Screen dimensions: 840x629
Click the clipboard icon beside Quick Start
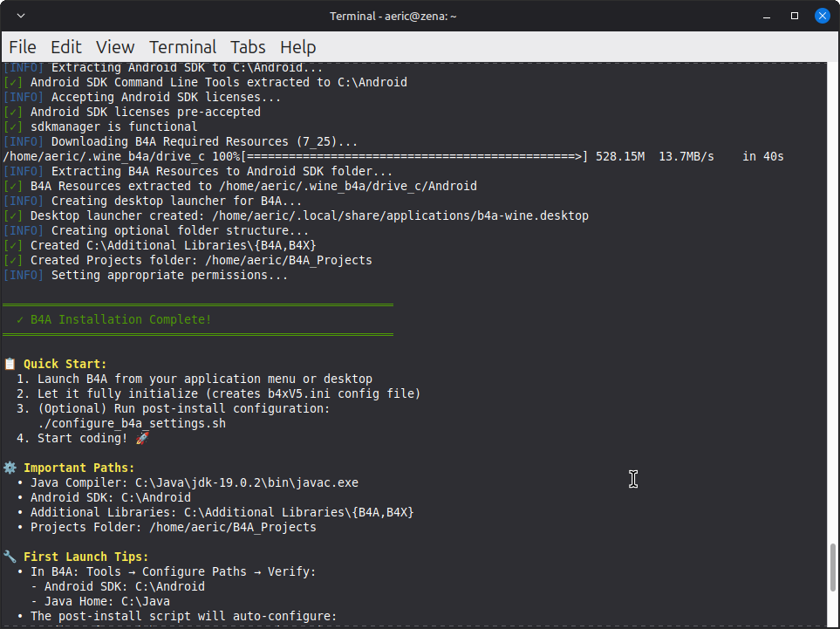click(10, 364)
